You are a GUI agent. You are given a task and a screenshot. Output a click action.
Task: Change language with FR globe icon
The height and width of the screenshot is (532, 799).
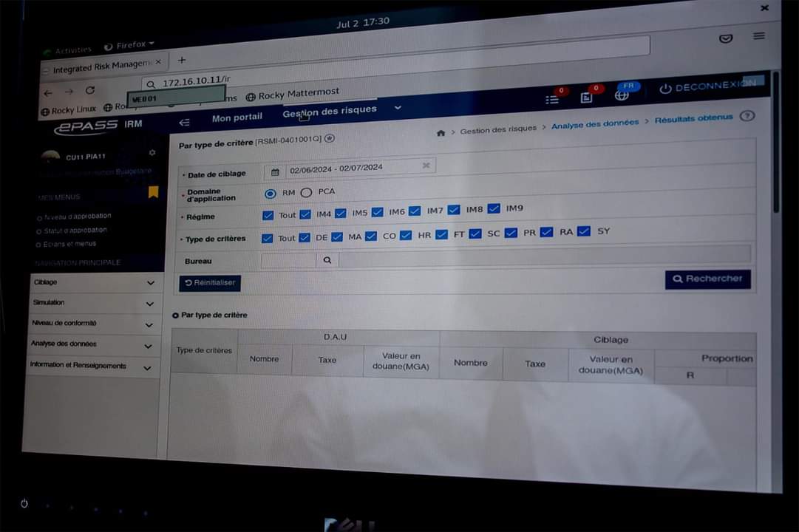click(622, 95)
